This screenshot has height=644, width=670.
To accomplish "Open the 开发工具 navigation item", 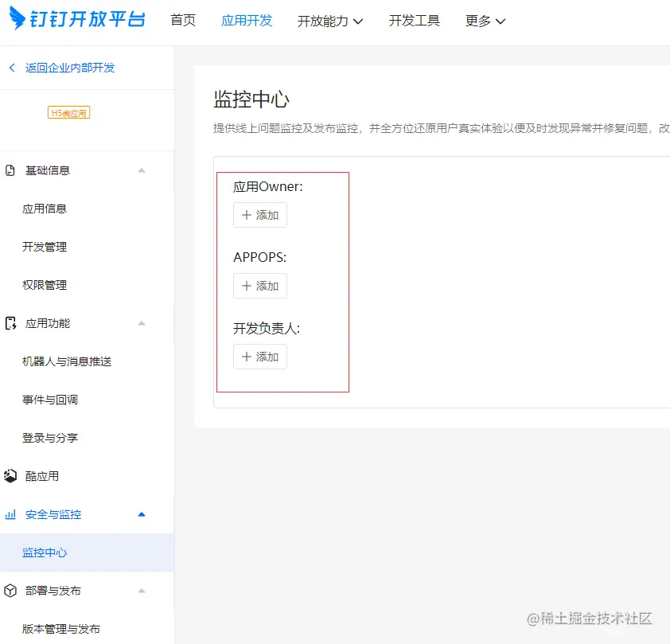I will point(414,20).
